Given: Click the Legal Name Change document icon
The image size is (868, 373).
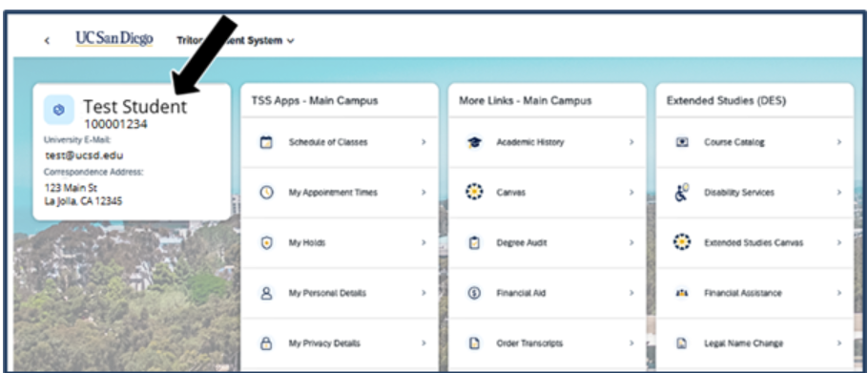Looking at the screenshot, I should (682, 343).
